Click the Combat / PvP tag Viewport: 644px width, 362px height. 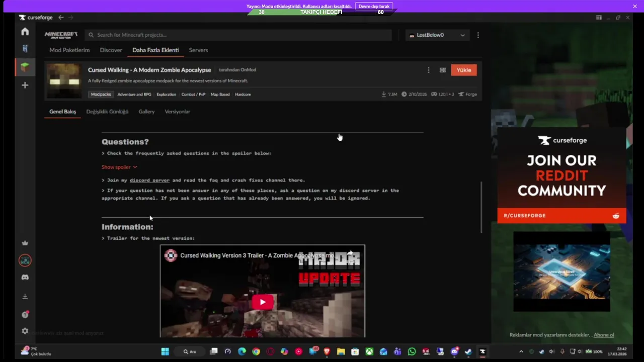pyautogui.click(x=193, y=95)
